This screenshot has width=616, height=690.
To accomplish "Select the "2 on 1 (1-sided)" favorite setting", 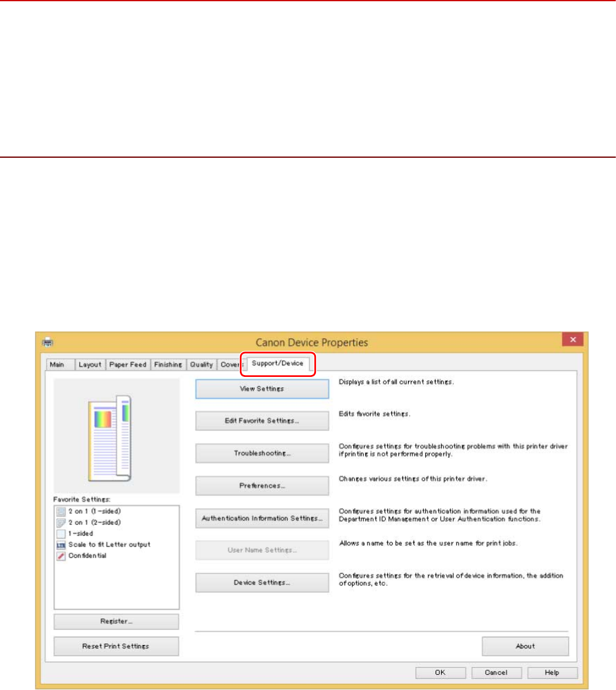I will (x=94, y=511).
